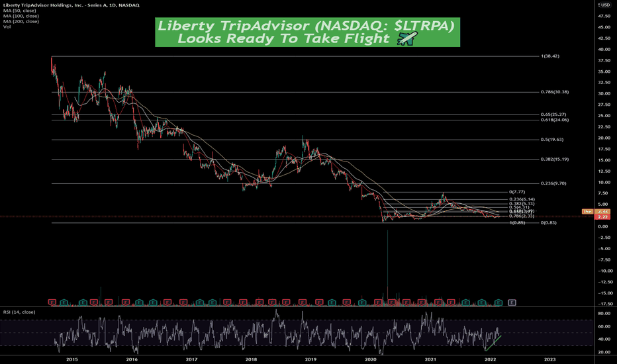
Task: Click the 2019 label on the time axis
Action: [x=311, y=359]
